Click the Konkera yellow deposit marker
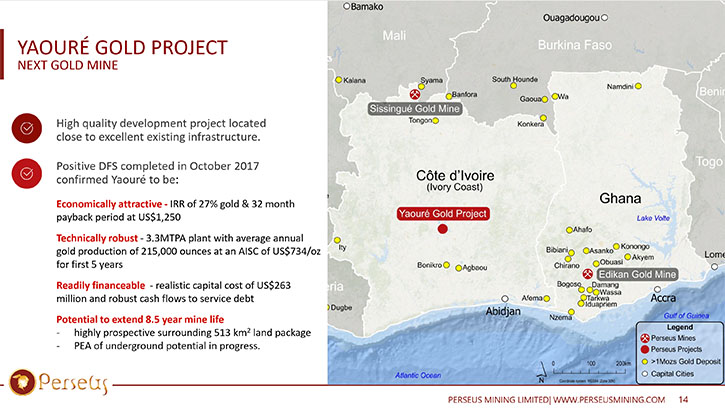This screenshot has height=410, width=725. (543, 118)
